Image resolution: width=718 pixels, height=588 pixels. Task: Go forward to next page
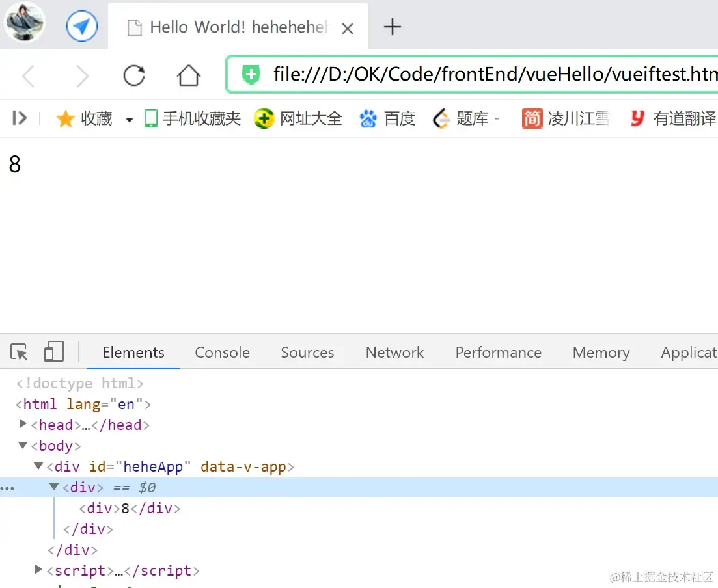(x=83, y=75)
